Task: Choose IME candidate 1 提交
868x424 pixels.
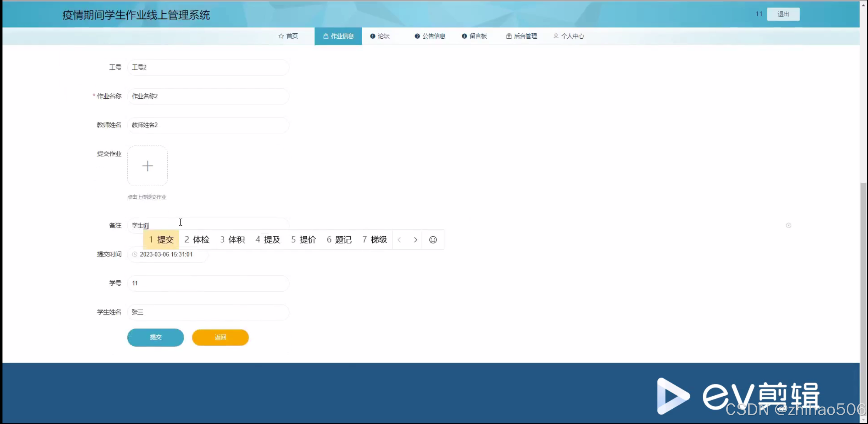Action: [161, 240]
